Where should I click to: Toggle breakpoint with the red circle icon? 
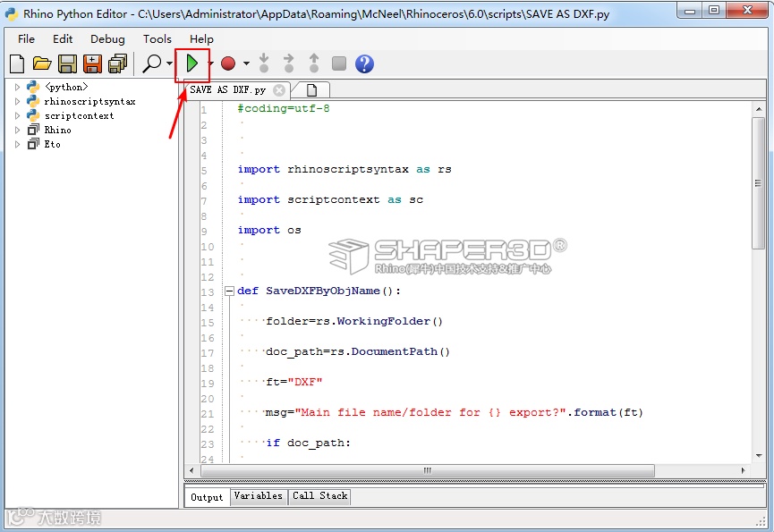tap(227, 63)
